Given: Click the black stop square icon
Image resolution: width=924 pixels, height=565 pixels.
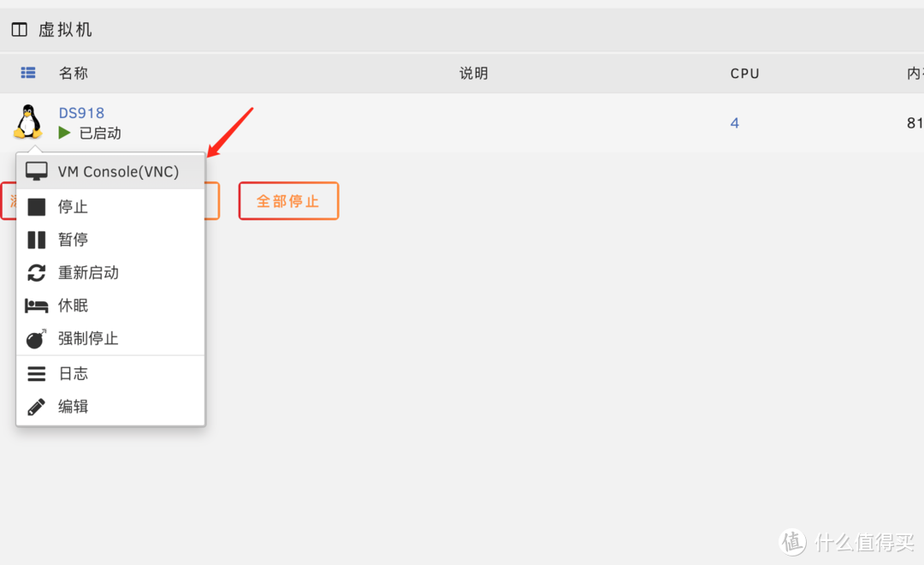Looking at the screenshot, I should [x=37, y=206].
